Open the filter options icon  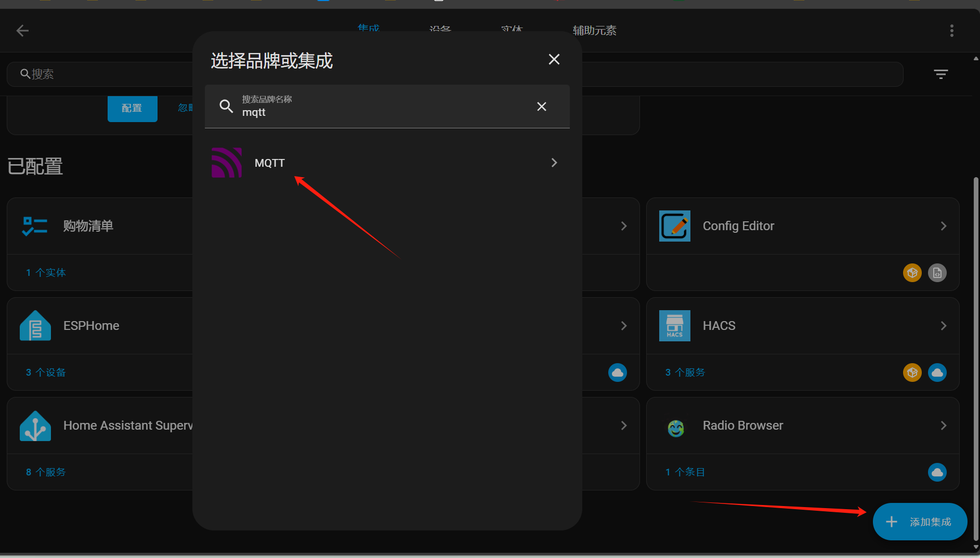[941, 74]
